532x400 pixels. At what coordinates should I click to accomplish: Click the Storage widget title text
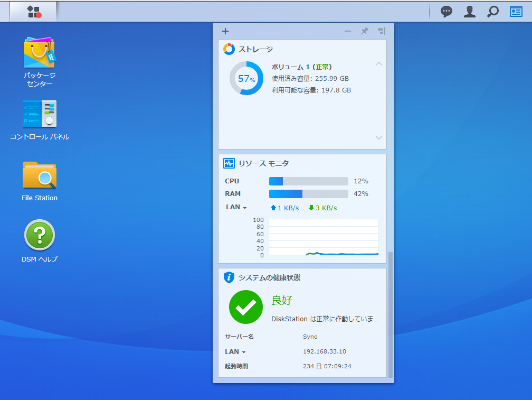[255, 49]
